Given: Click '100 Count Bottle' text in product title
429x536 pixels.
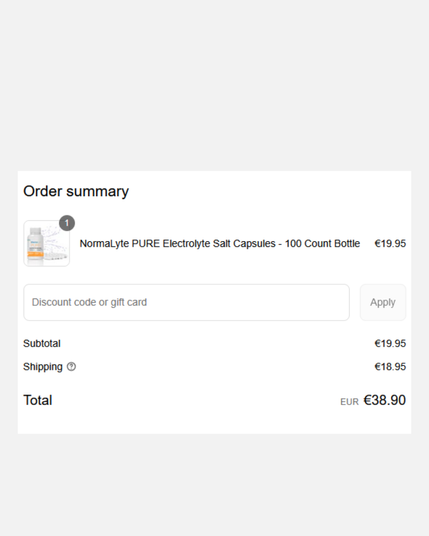Looking at the screenshot, I should tap(322, 243).
